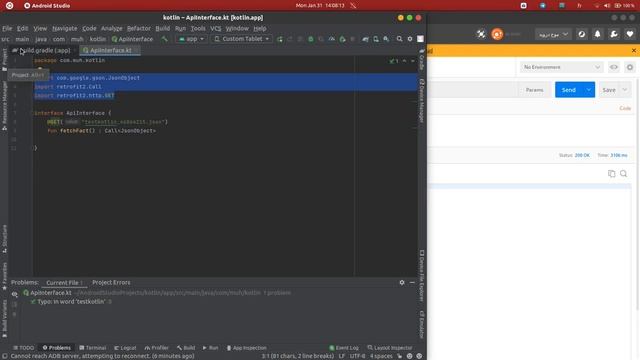Click the UTF-8 encoding status bar entry
Viewport: 640px width, 360px height.
(x=357, y=356)
